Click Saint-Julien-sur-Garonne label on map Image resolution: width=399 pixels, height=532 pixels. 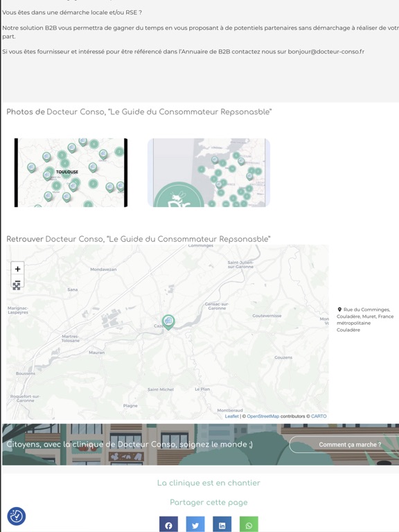click(240, 265)
